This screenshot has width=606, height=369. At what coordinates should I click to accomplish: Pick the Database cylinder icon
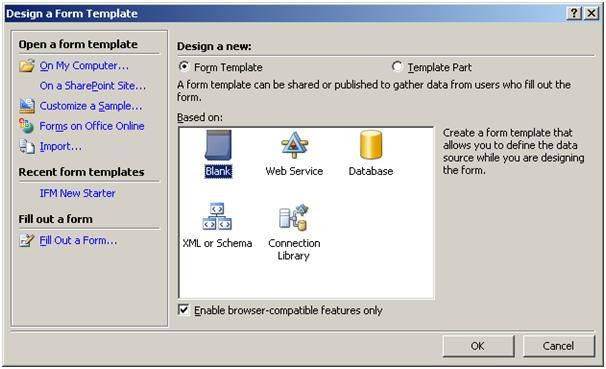pos(371,145)
